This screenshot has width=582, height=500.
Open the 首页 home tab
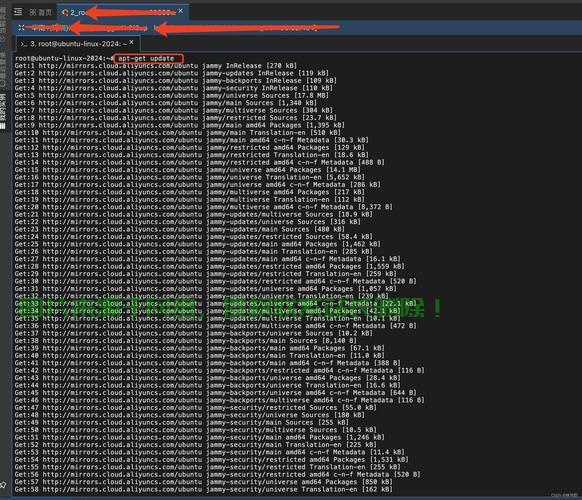point(40,13)
